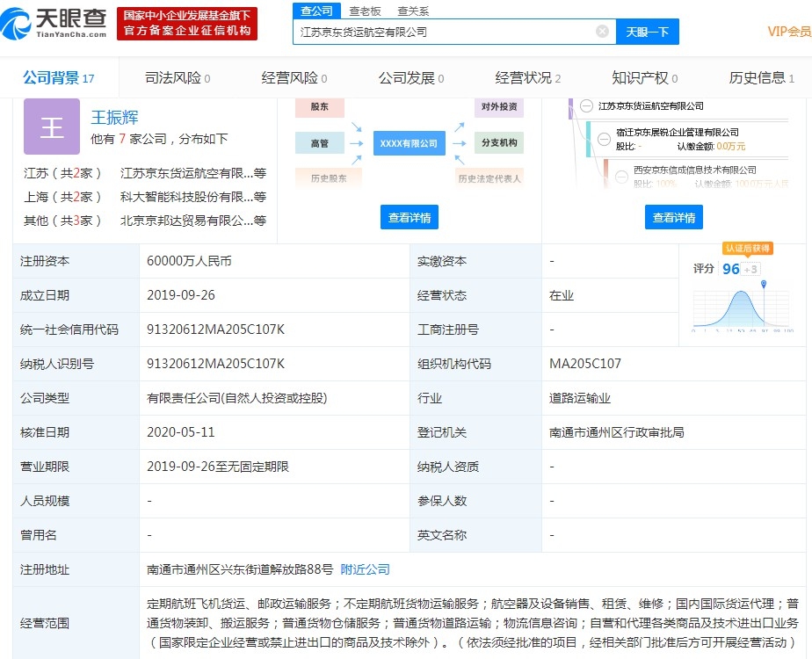
Task: Click 江苏（共2家） region label
Action: 62,173
